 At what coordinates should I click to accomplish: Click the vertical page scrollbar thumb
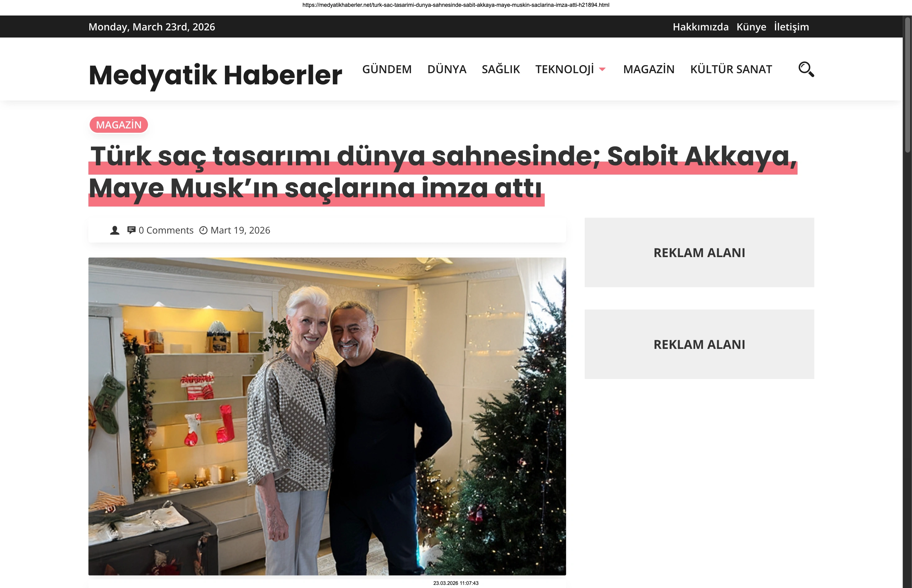coord(908,85)
